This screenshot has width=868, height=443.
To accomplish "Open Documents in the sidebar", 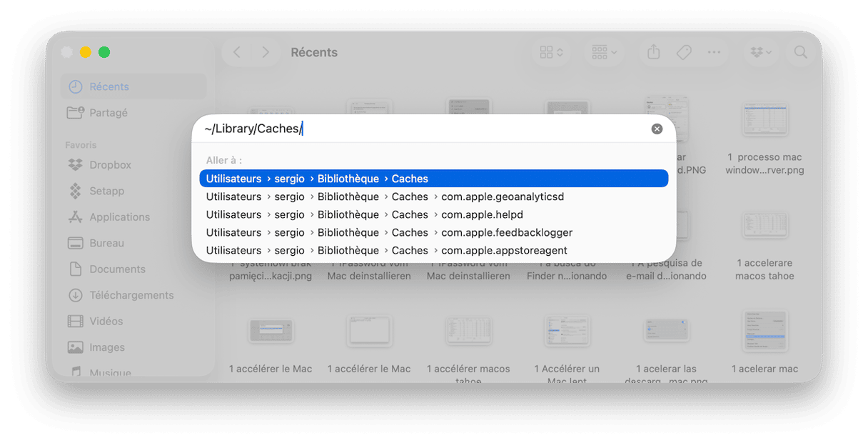I will click(133, 269).
